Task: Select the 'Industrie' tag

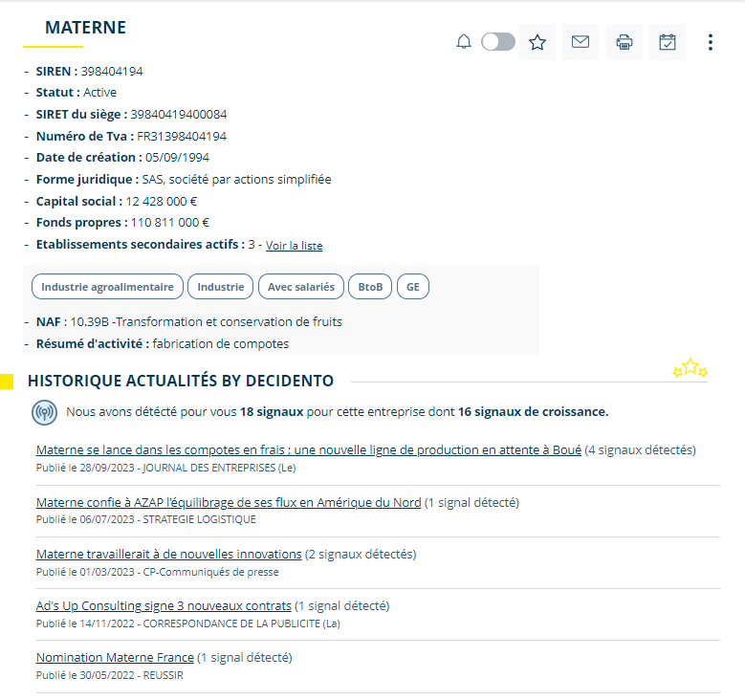Action: click(221, 287)
